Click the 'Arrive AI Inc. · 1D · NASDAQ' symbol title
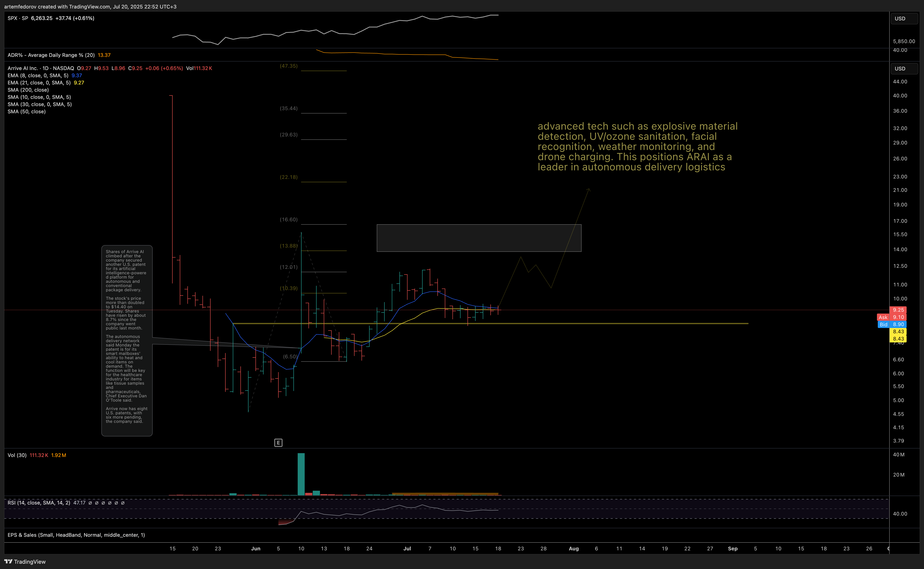Viewport: 924px width, 569px height. [x=41, y=68]
